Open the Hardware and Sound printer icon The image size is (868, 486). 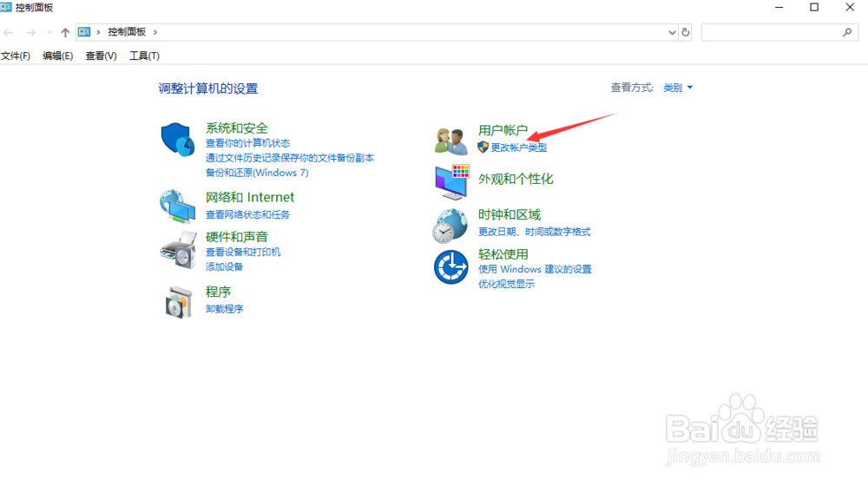click(x=178, y=250)
